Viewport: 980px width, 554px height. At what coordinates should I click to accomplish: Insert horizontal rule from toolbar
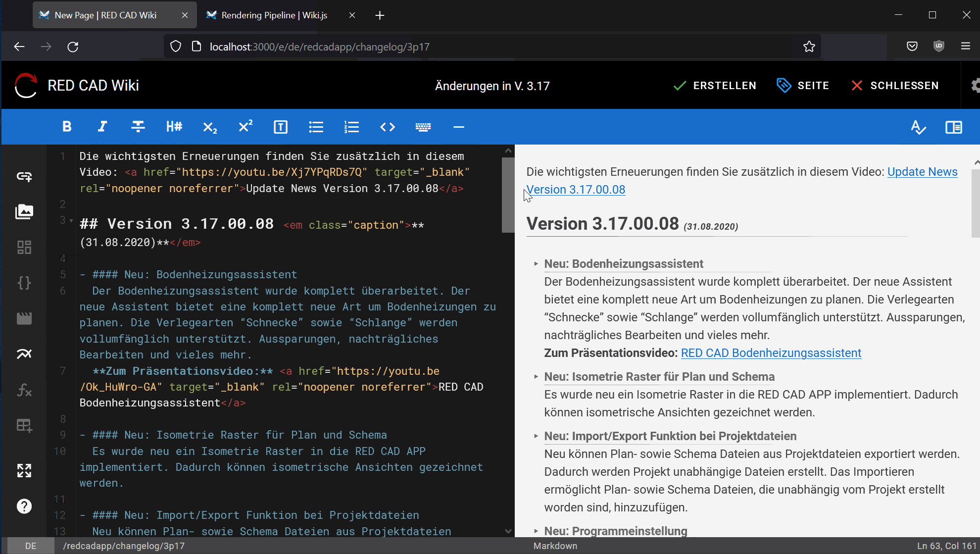click(458, 127)
